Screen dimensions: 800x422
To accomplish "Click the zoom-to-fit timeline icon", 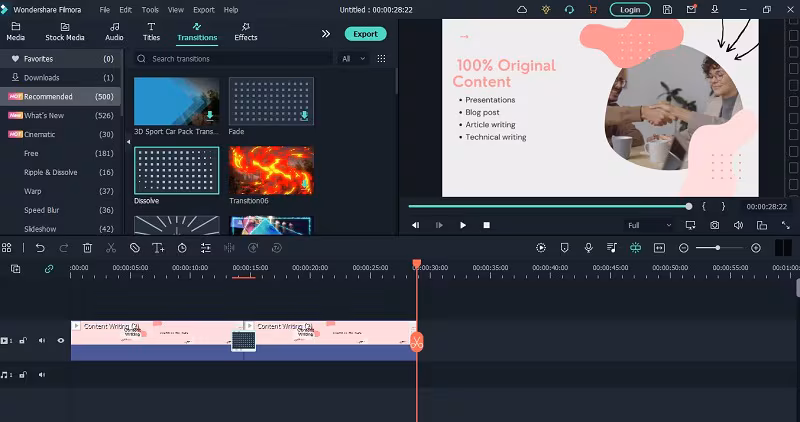I will (x=659, y=248).
